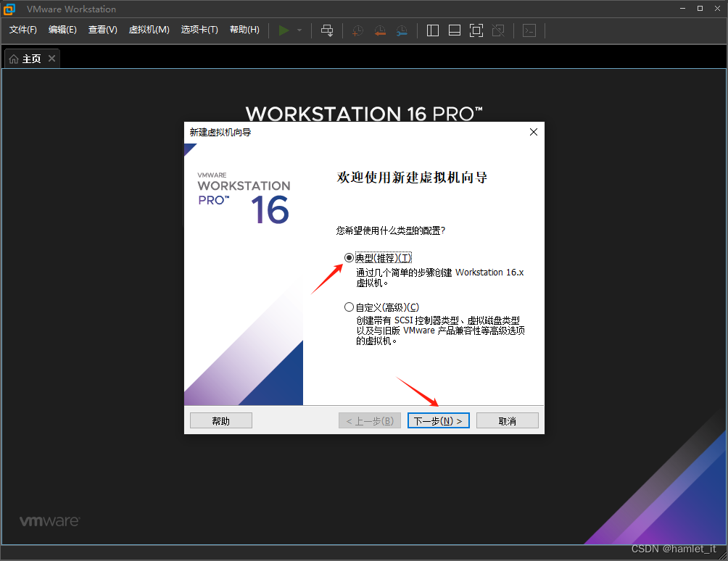Open the 编辑(E) menu

click(62, 30)
